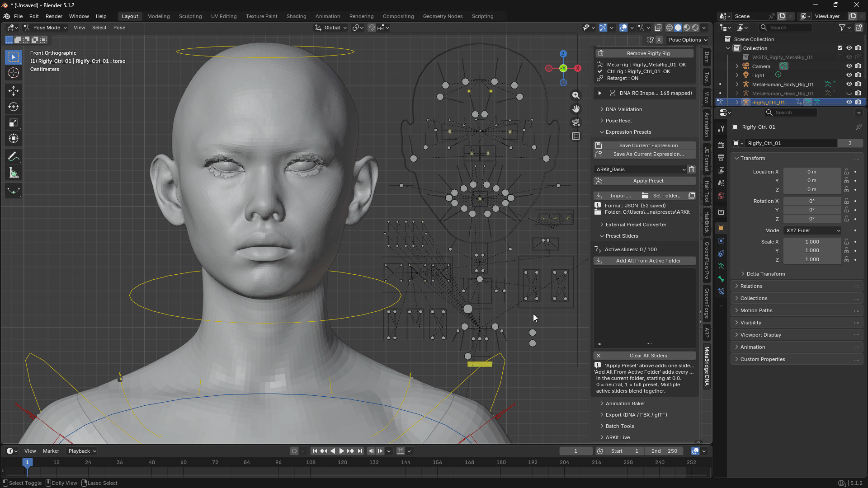Expand the External Preset Converter section
This screenshot has height=488, width=868.
coord(636,225)
